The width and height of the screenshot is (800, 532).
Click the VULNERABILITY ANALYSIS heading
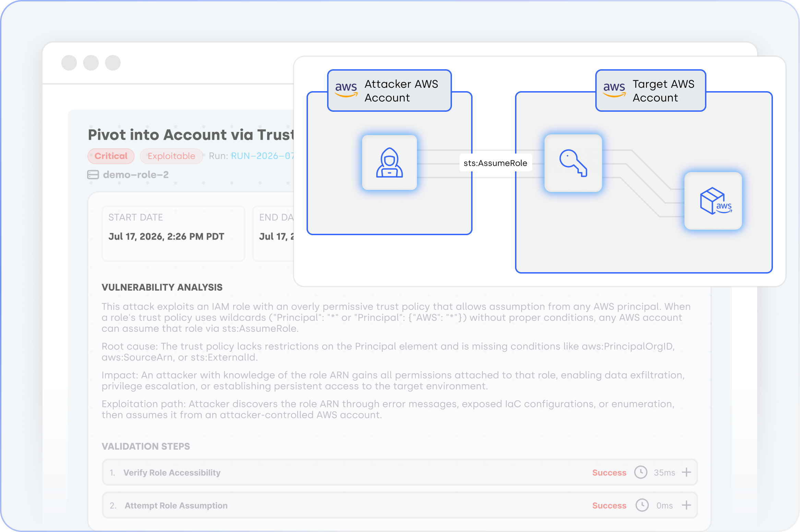click(162, 287)
